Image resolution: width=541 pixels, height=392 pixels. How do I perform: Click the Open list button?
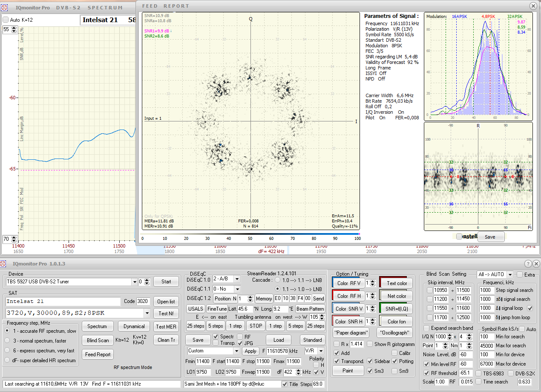point(166,302)
